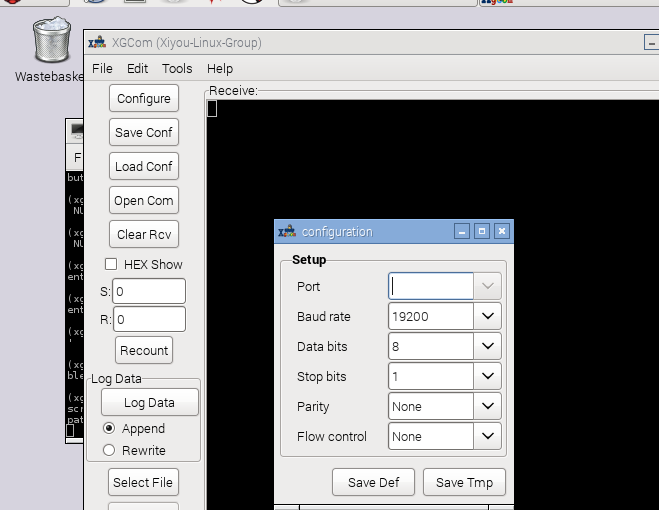Minimize the configuration dialog

(462, 231)
